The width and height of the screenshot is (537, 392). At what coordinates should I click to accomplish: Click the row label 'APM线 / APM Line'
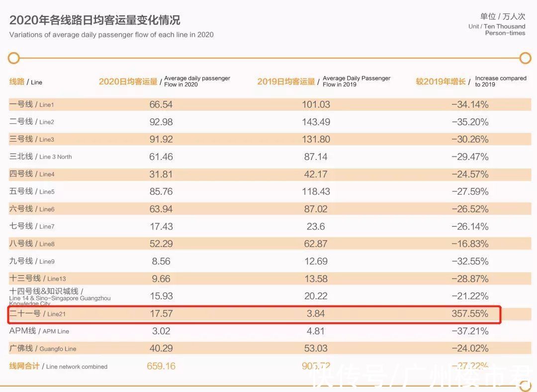[x=39, y=331]
